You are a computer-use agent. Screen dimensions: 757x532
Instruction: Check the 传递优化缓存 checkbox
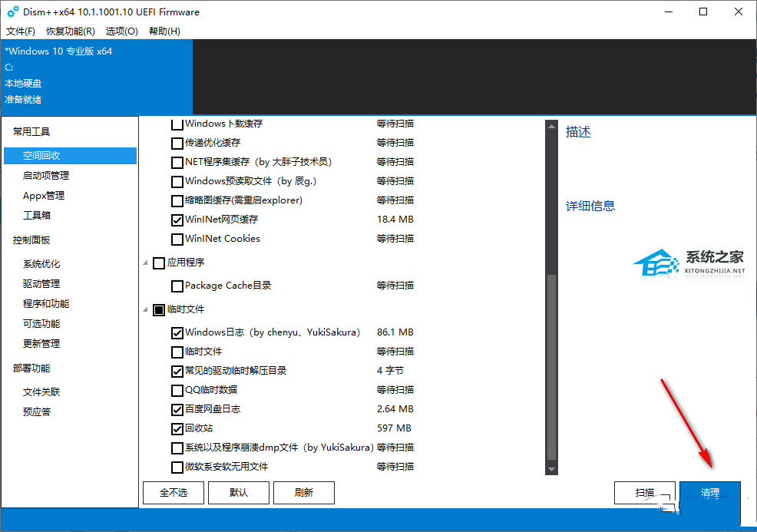tap(177, 144)
